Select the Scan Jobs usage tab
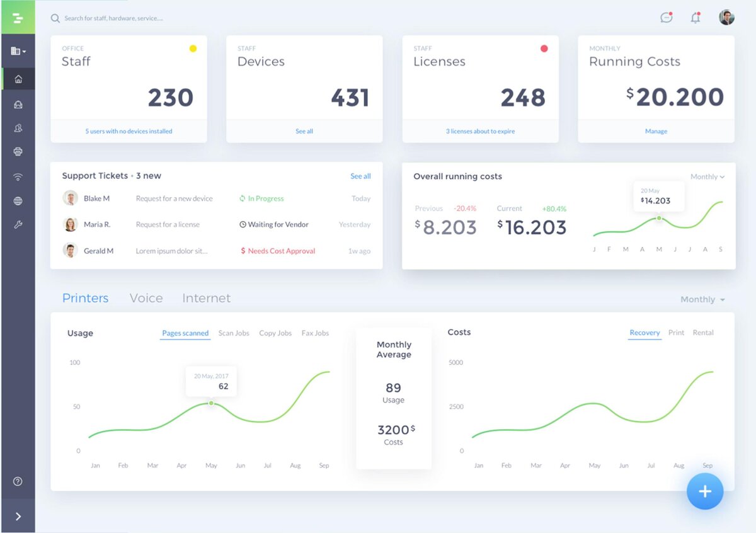 tap(234, 333)
